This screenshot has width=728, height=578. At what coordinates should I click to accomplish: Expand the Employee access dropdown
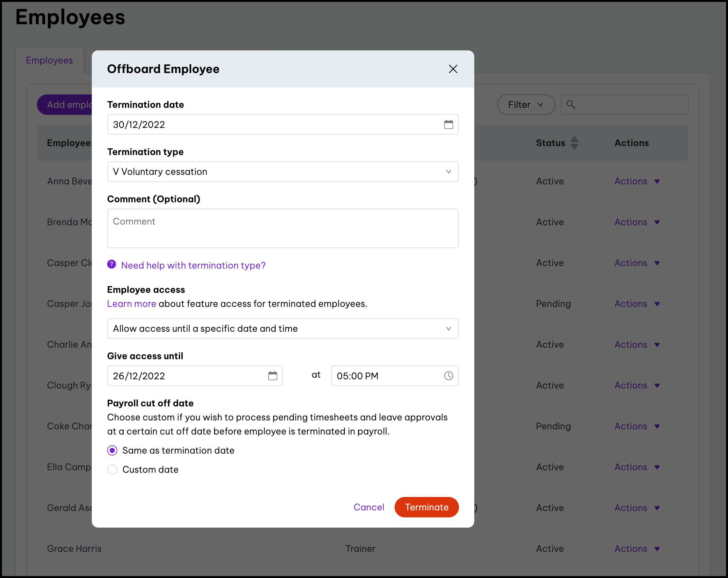click(x=283, y=328)
